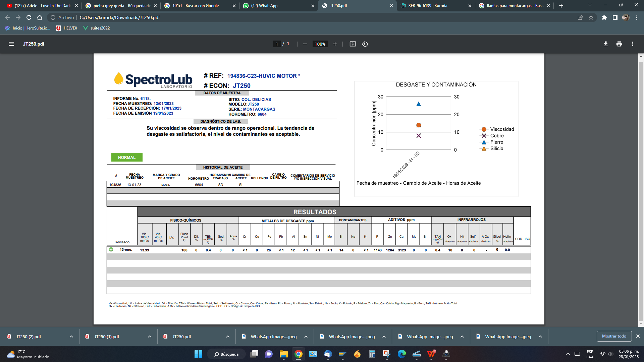
Task: Show hidden system tray icons
Action: point(568,354)
